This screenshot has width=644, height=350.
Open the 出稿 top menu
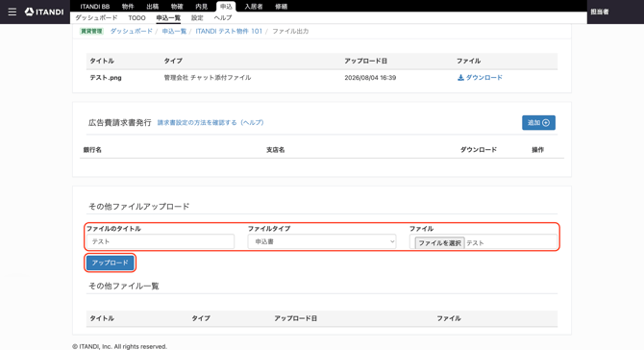(x=153, y=7)
